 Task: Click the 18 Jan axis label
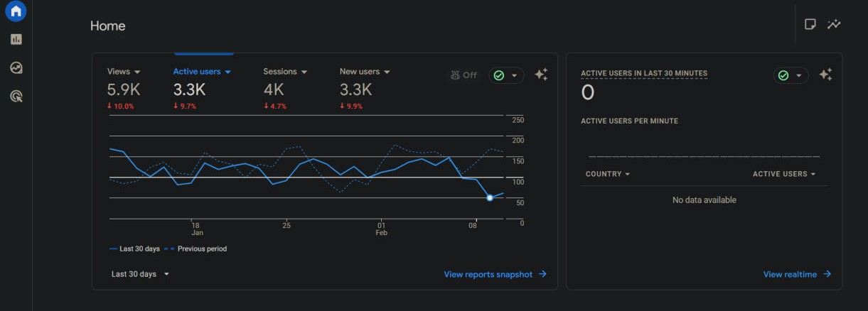[197, 229]
